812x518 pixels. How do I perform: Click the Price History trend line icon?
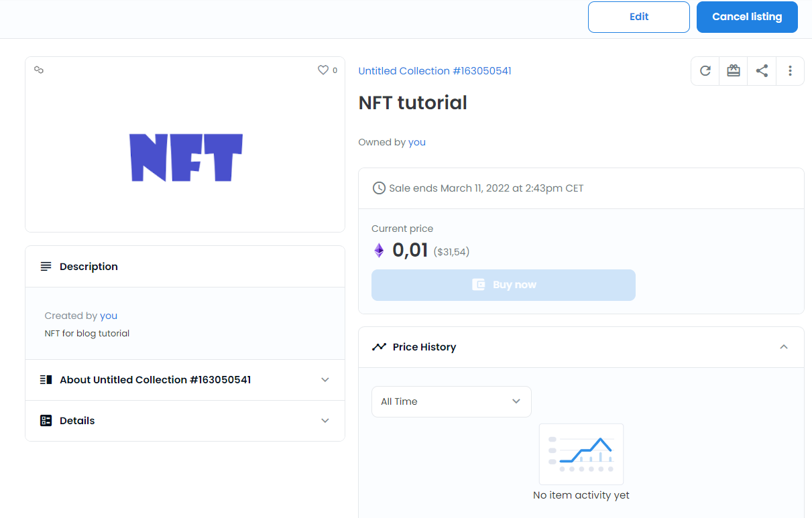tap(379, 347)
